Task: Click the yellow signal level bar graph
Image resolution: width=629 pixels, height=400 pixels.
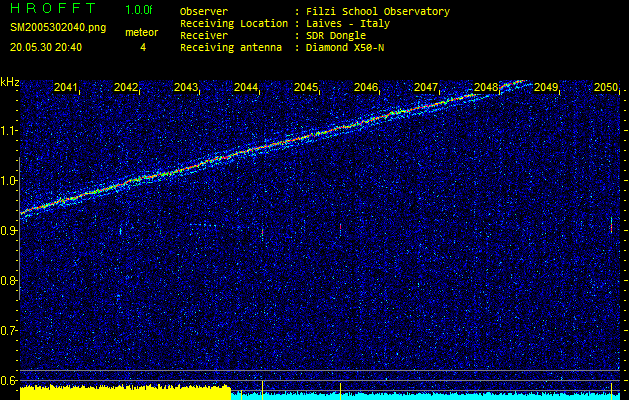Action: (125, 392)
